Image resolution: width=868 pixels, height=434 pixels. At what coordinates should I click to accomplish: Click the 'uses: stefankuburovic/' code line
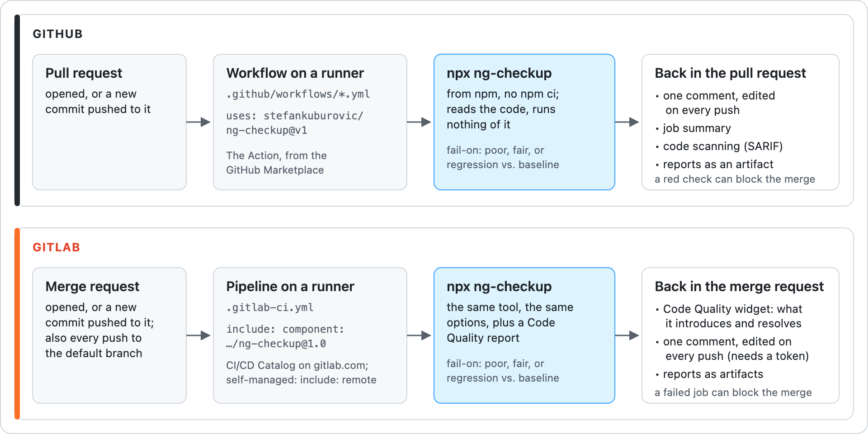(294, 116)
